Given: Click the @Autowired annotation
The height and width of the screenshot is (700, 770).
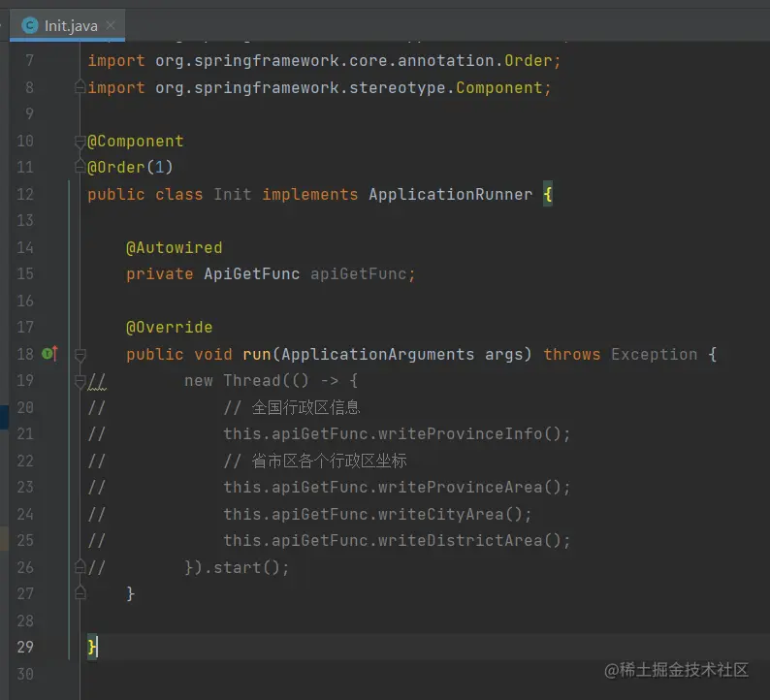Looking at the screenshot, I should [x=175, y=248].
